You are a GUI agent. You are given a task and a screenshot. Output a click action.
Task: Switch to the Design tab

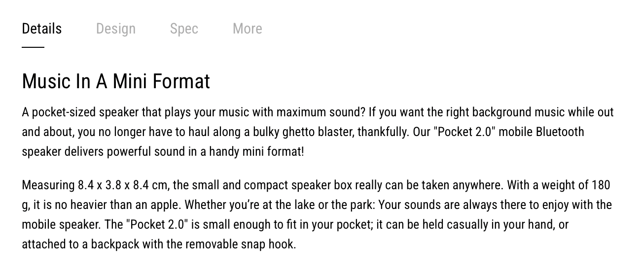pos(116,29)
